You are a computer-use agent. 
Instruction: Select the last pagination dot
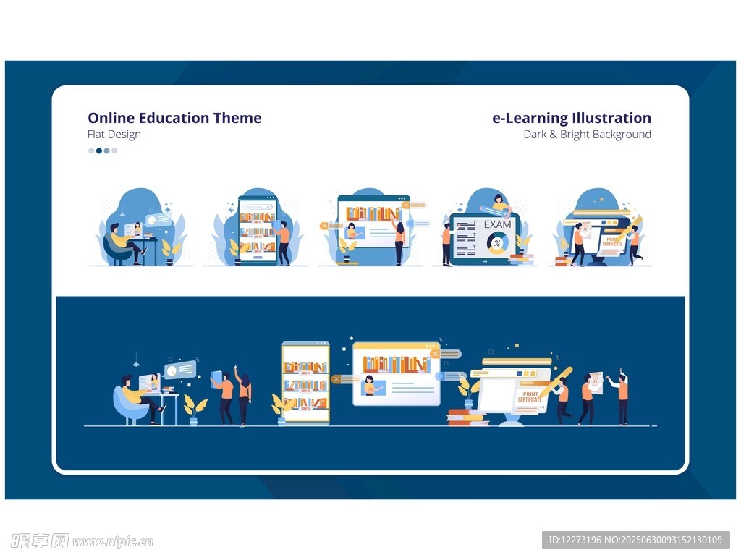(114, 151)
